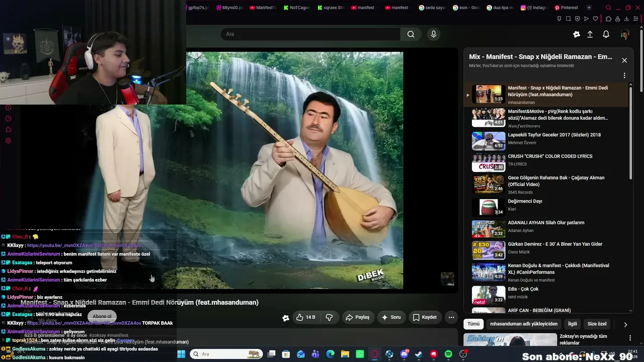The height and width of the screenshot is (362, 644).
Task: Click the YouTube search input field
Action: 310,34
